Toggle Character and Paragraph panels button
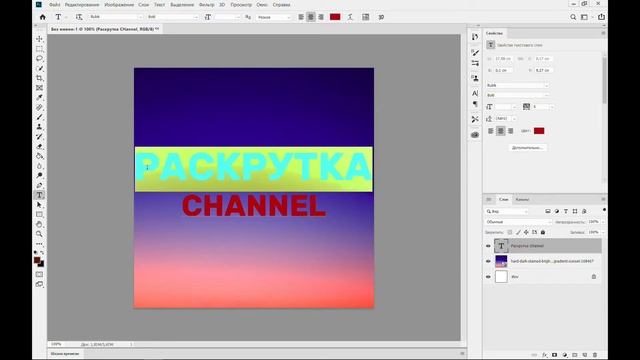The height and width of the screenshot is (360, 640). (x=366, y=17)
